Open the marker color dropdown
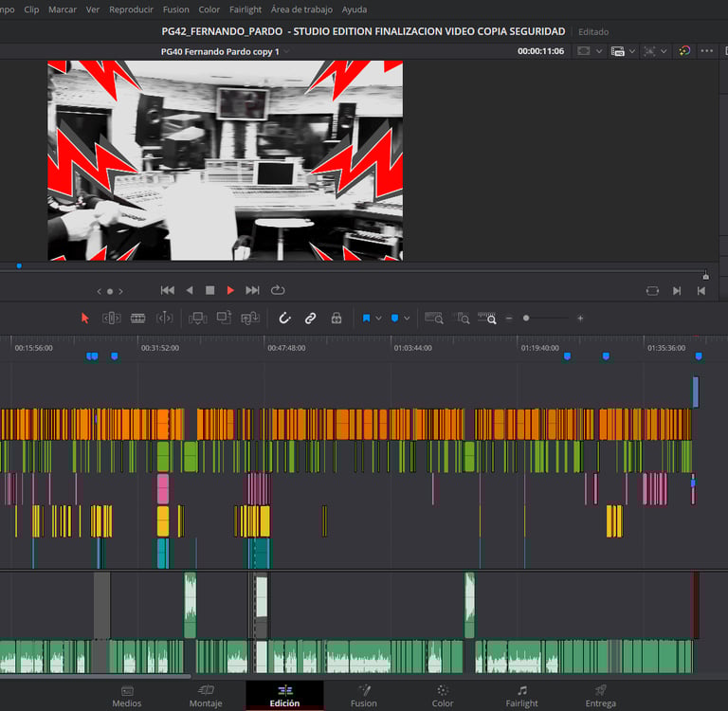The height and width of the screenshot is (711, 728). (407, 319)
